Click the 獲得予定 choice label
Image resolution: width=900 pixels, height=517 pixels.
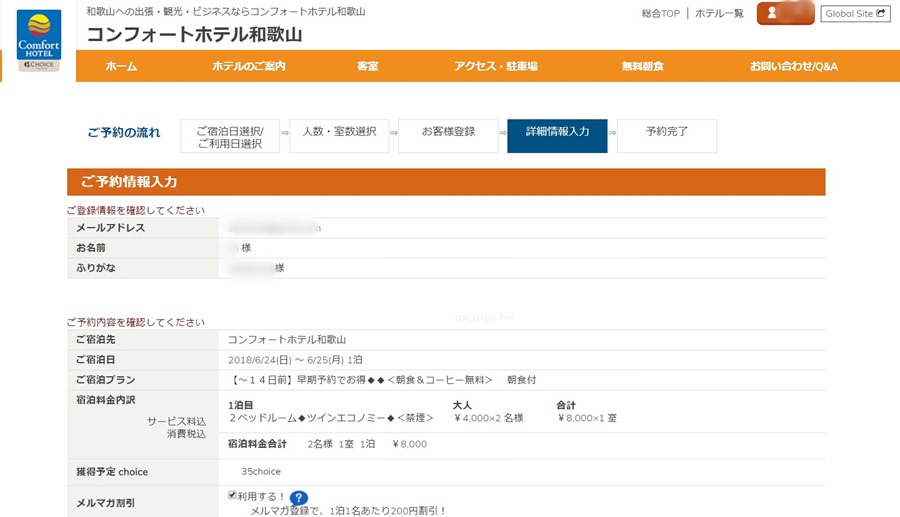coord(112,472)
